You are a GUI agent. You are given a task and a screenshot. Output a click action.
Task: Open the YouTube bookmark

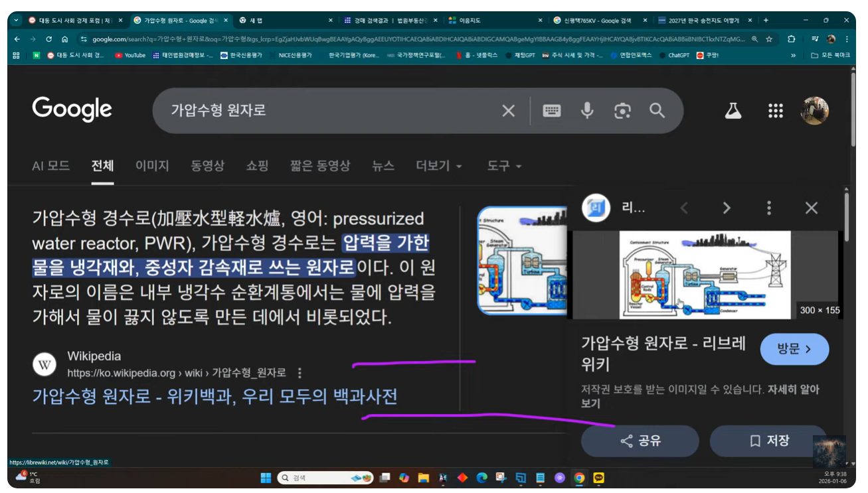[x=131, y=56]
